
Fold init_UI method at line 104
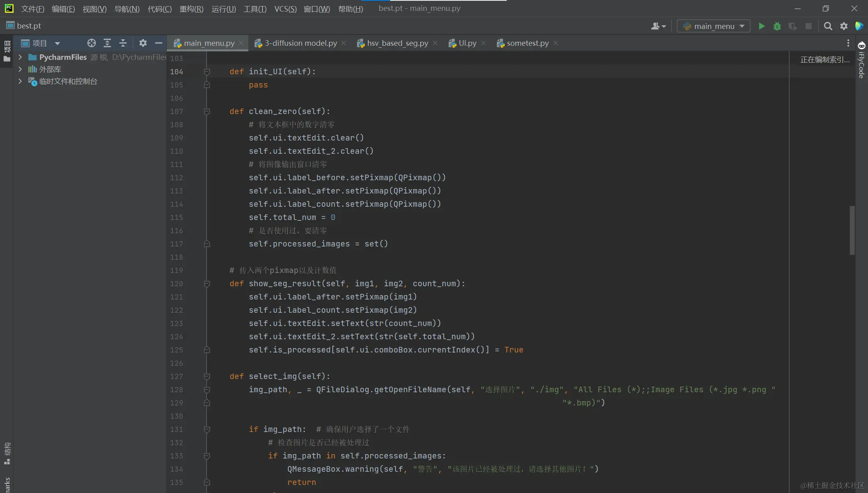tap(207, 71)
